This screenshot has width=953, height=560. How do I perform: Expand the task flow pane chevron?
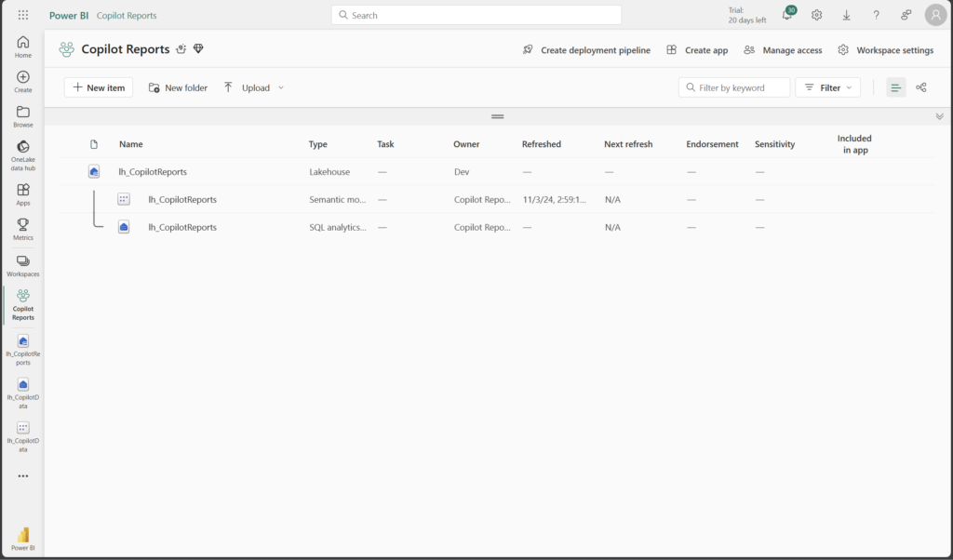[940, 116]
